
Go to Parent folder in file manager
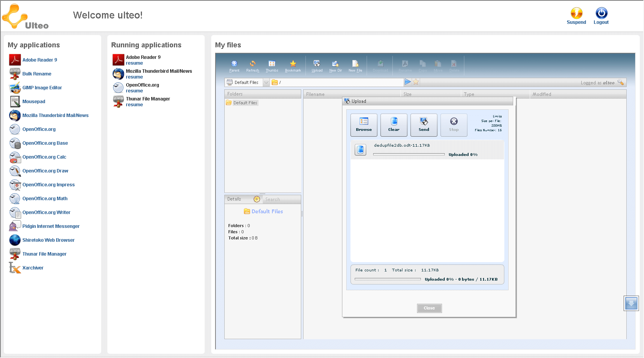pos(234,66)
